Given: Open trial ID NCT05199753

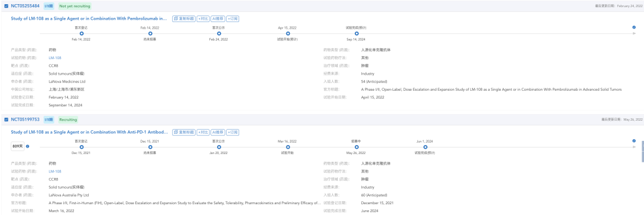Looking at the screenshot, I should point(25,119).
